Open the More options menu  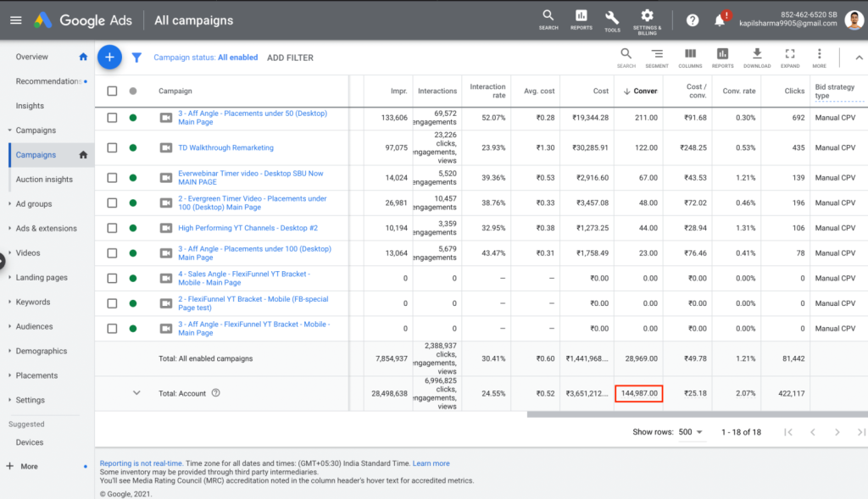820,58
